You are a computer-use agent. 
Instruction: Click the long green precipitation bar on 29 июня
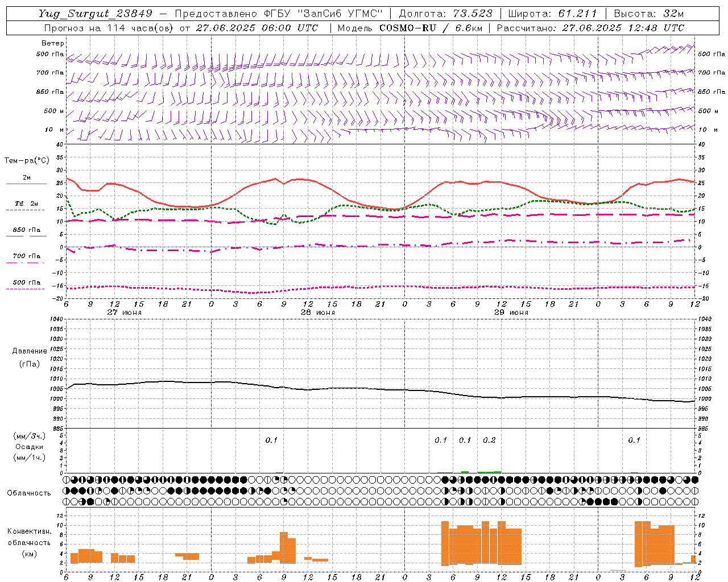[489, 472]
